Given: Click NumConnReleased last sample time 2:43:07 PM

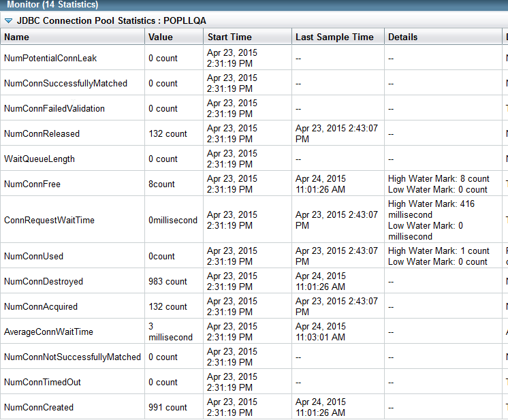Looking at the screenshot, I should click(x=336, y=133).
